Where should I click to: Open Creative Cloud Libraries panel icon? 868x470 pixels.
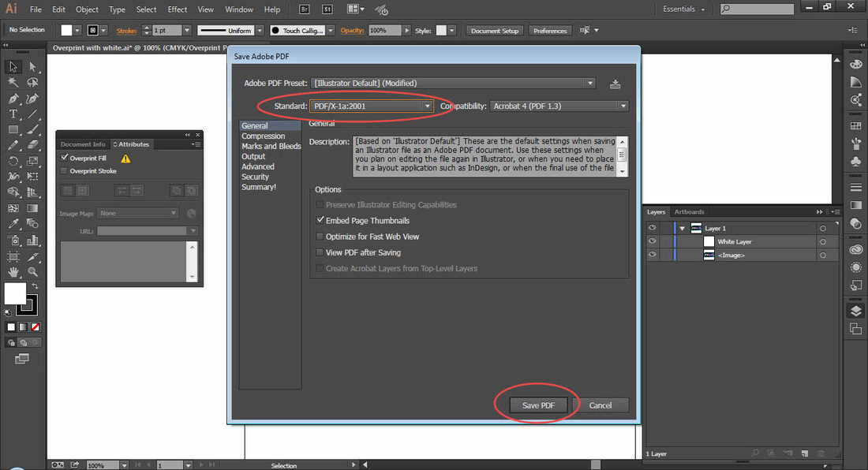pyautogui.click(x=856, y=250)
